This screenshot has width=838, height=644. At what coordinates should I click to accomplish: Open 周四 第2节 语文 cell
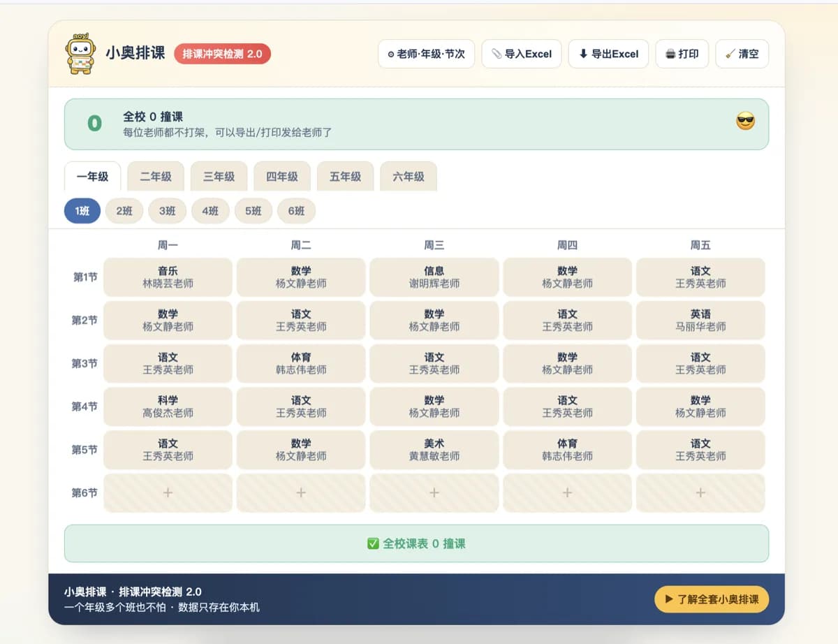point(568,321)
